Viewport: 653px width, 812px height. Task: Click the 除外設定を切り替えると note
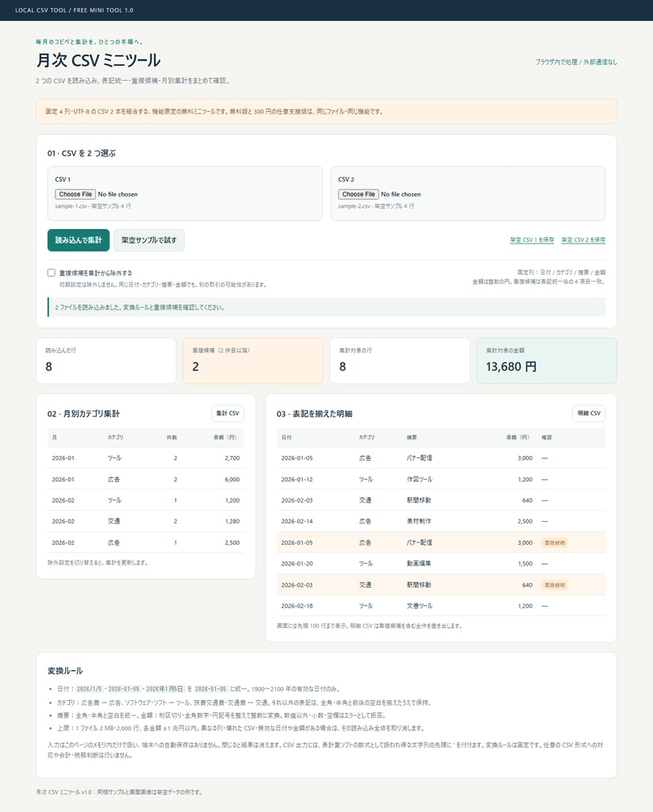(98, 562)
